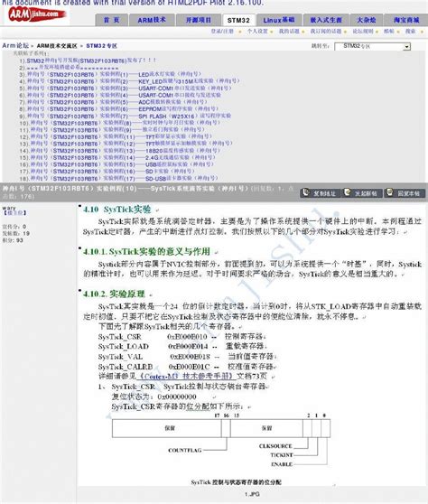This screenshot has height=504, width=428.
Task: Click the heading 4.10.2 实验原理
Action: point(114,294)
